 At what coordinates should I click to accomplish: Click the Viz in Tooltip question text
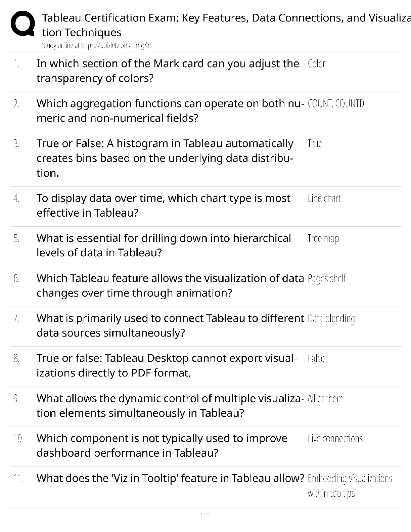click(170, 478)
